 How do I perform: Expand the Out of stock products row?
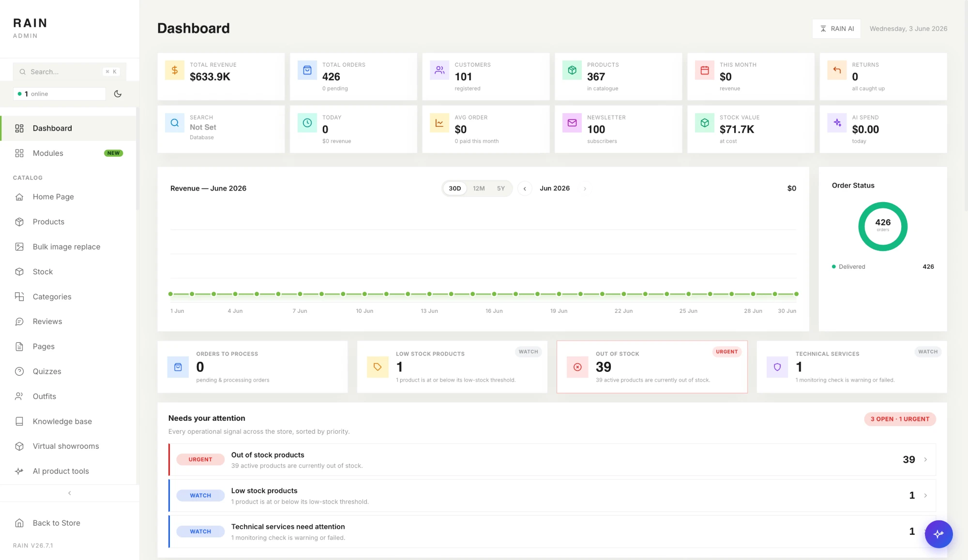tap(552, 459)
